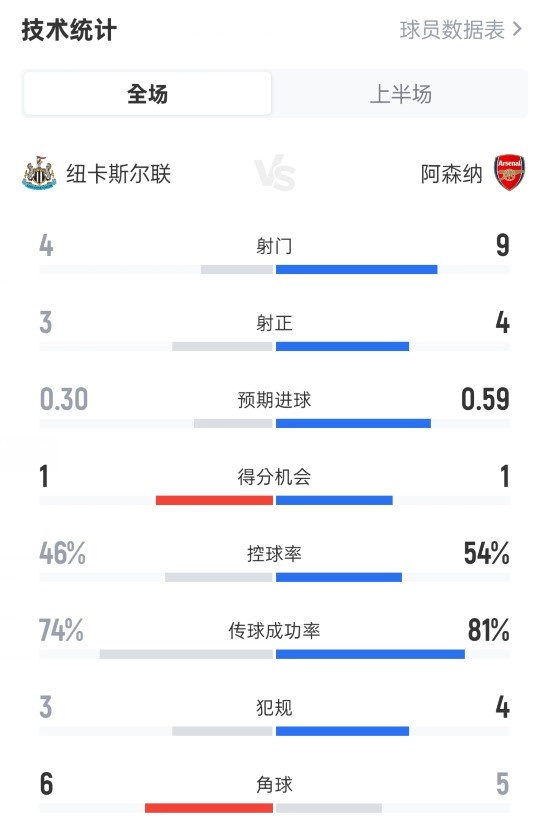Screen dimensions: 545x828
Task: Click the 控球率 stat label
Action: click(x=274, y=553)
